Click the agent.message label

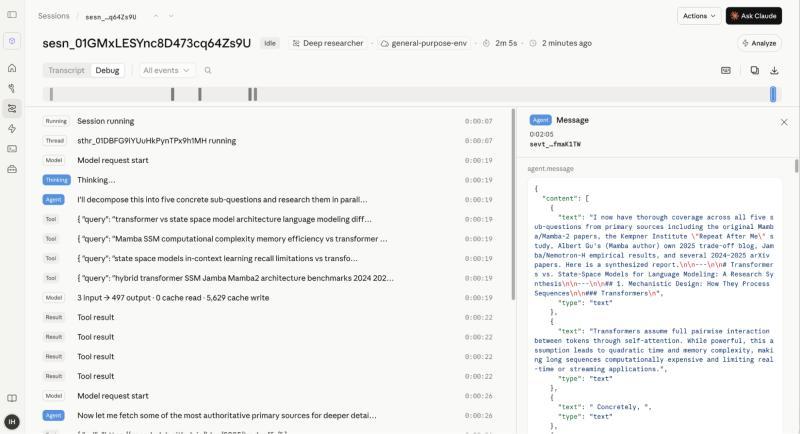click(x=551, y=169)
